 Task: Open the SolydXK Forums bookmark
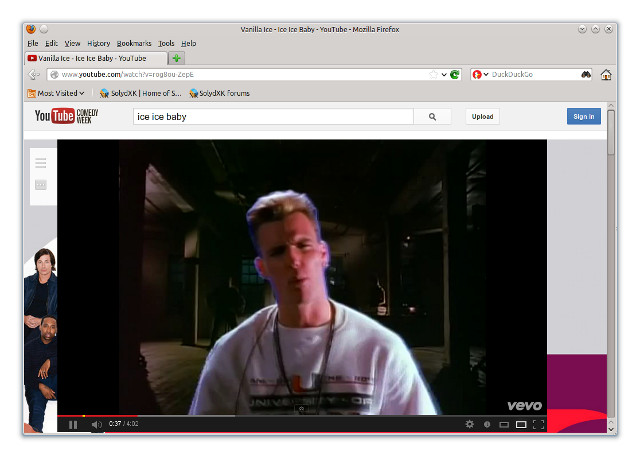tap(220, 93)
